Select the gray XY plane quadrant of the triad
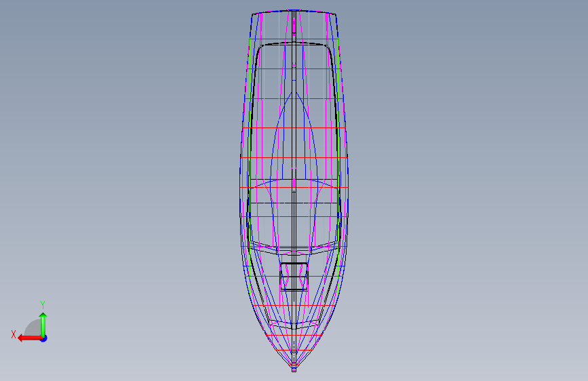The image size is (588, 381). 33,327
